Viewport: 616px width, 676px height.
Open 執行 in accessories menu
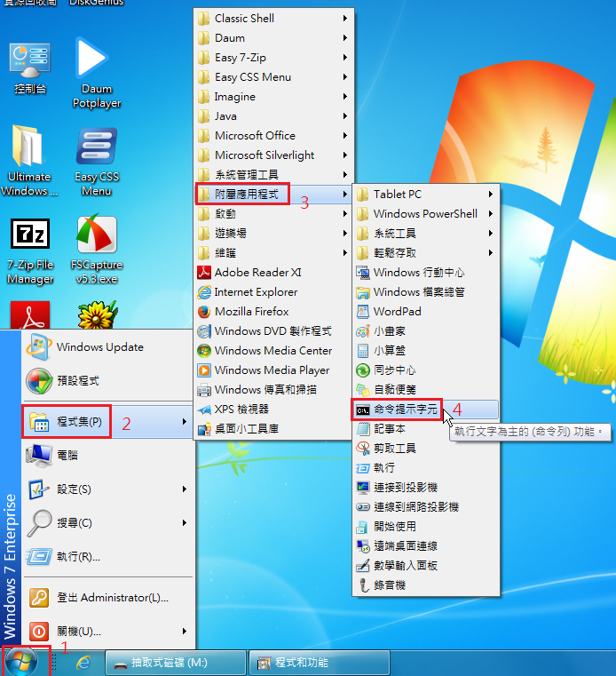(426, 468)
